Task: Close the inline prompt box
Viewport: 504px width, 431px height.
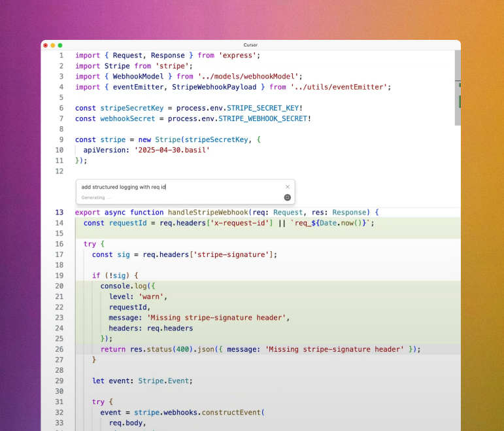Action: (x=288, y=187)
